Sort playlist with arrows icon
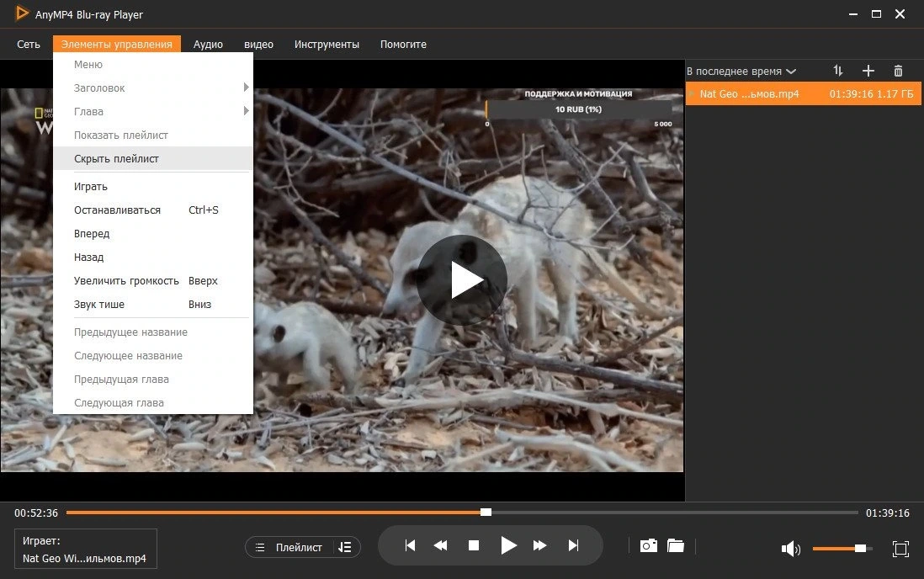 pos(838,71)
